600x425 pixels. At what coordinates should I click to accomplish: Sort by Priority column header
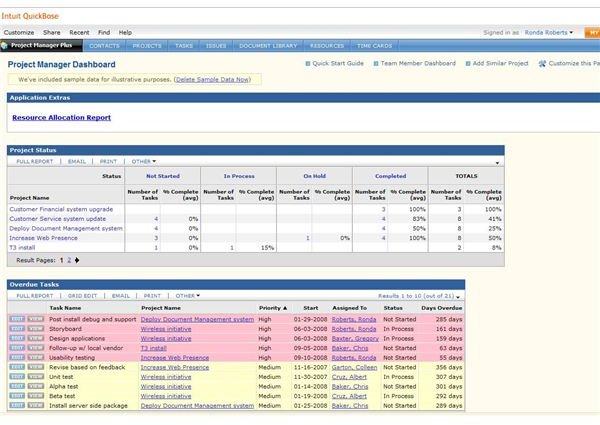273,308
